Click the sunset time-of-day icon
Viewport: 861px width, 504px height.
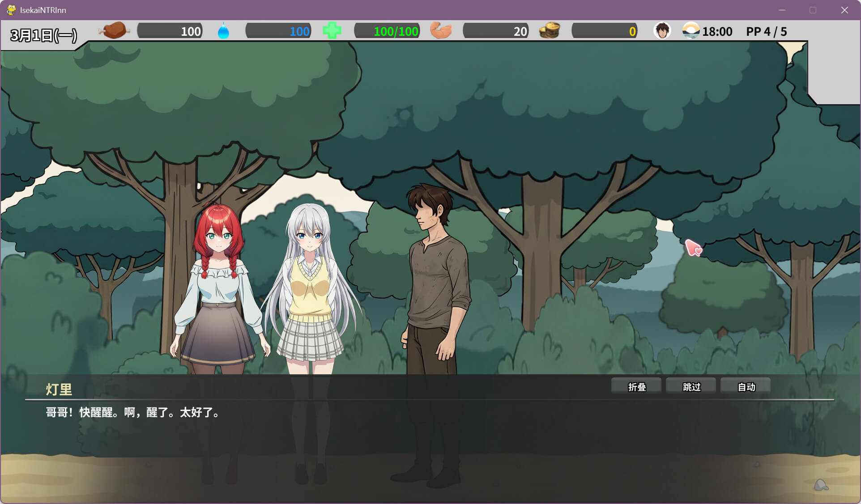(691, 30)
